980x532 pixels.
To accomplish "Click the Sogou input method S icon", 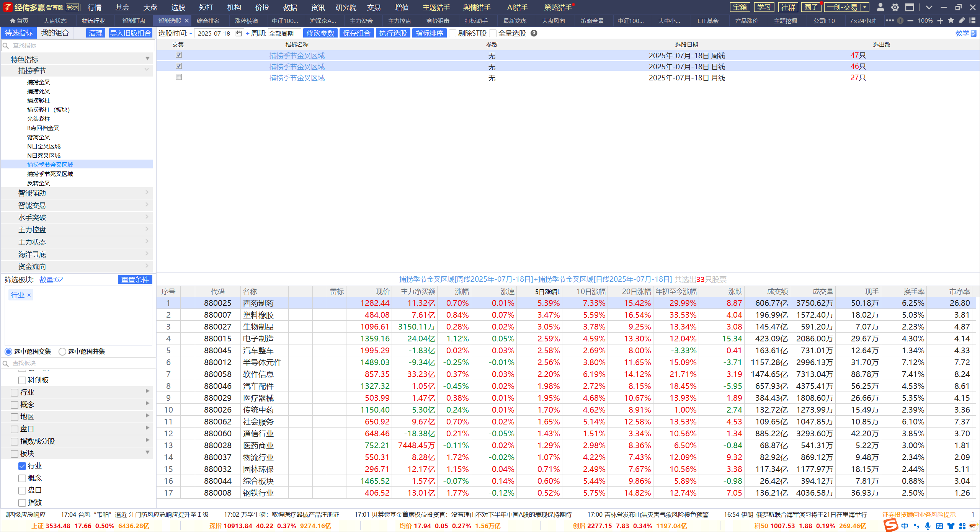I will 891,525.
